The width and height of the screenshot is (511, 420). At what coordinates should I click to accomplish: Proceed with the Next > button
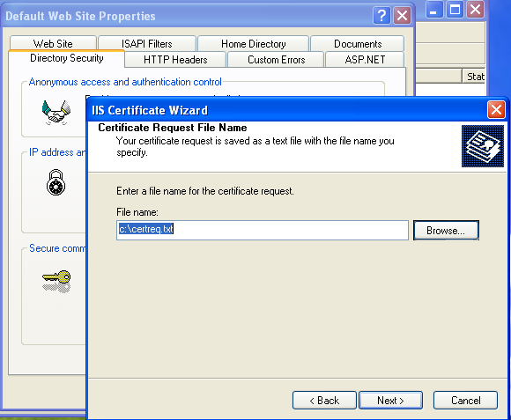390,400
